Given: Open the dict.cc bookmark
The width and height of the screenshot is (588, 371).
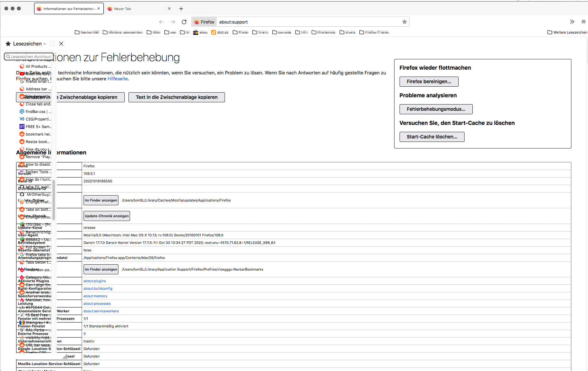Looking at the screenshot, I should [x=220, y=32].
